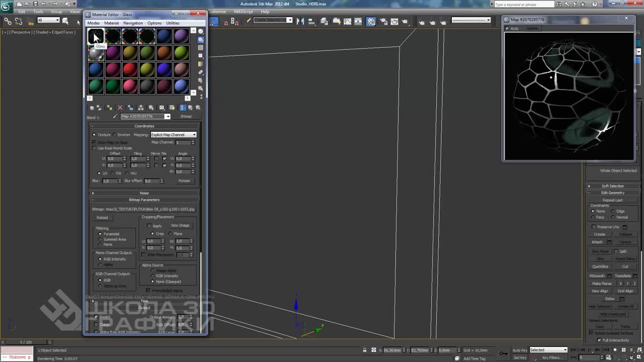This screenshot has width=644, height=362.
Task: Select the pink material sample sphere
Action: (130, 86)
